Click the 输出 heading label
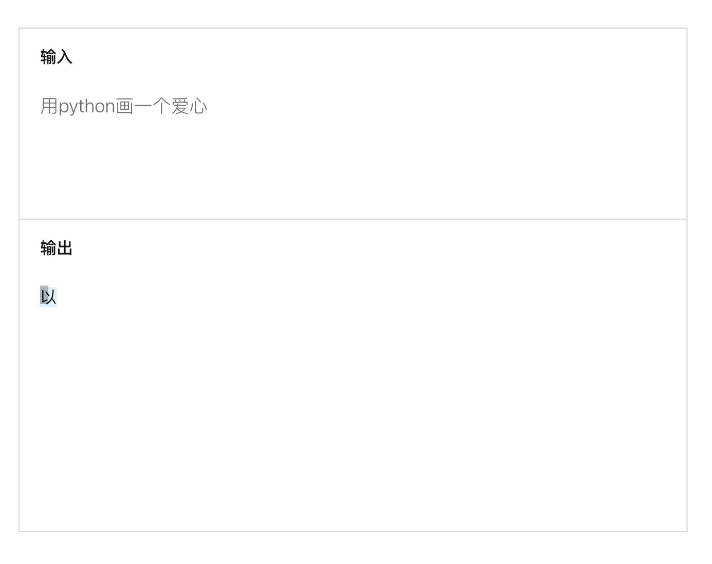Image resolution: width=712 pixels, height=564 pixels. (56, 248)
